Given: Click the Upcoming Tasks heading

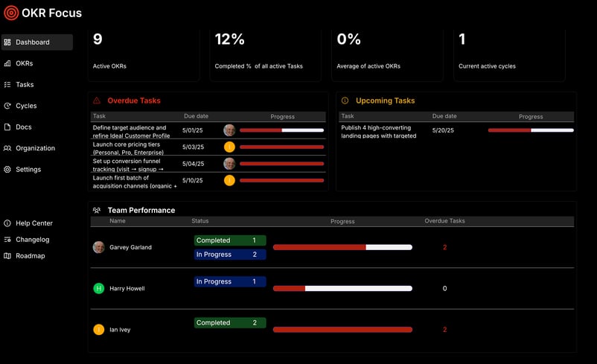Looking at the screenshot, I should (386, 100).
